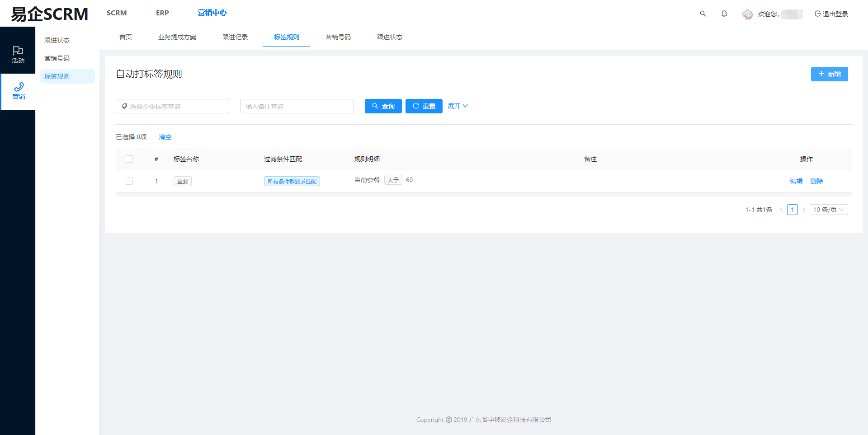
Task: Click the 活动 flag icon in sidebar
Action: [x=18, y=50]
